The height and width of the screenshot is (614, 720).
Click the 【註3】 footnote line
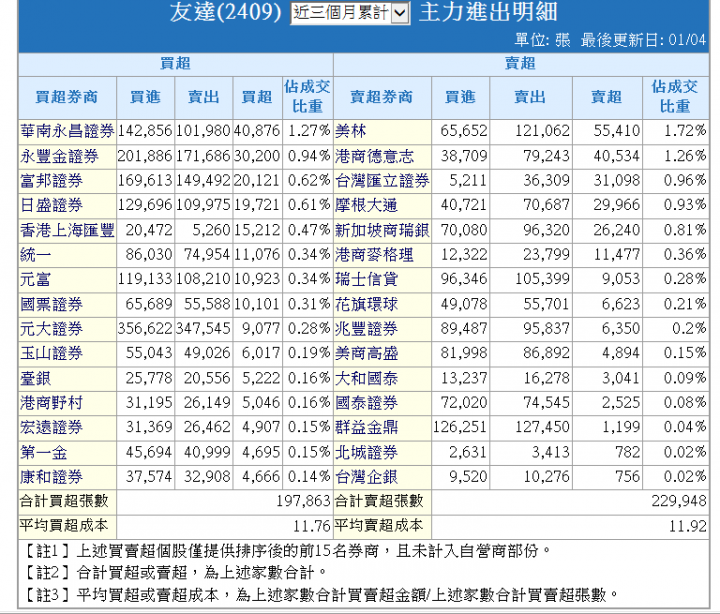(x=320, y=595)
